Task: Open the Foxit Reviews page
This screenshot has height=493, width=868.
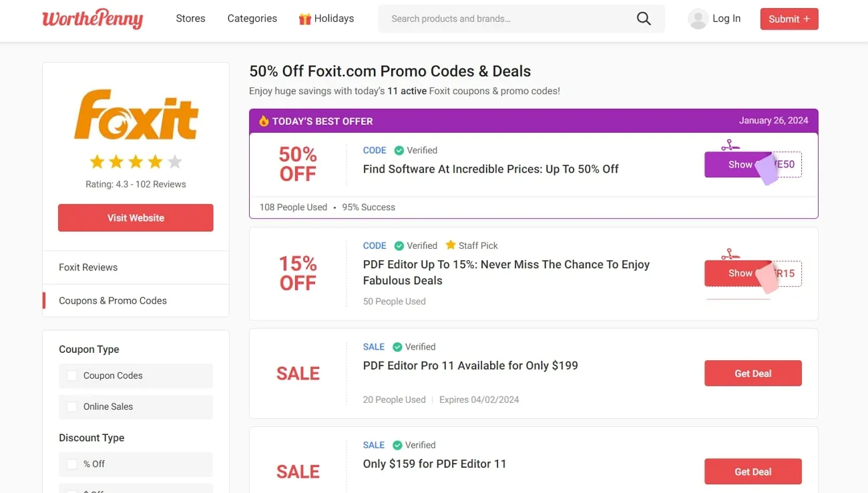Action: coord(87,267)
